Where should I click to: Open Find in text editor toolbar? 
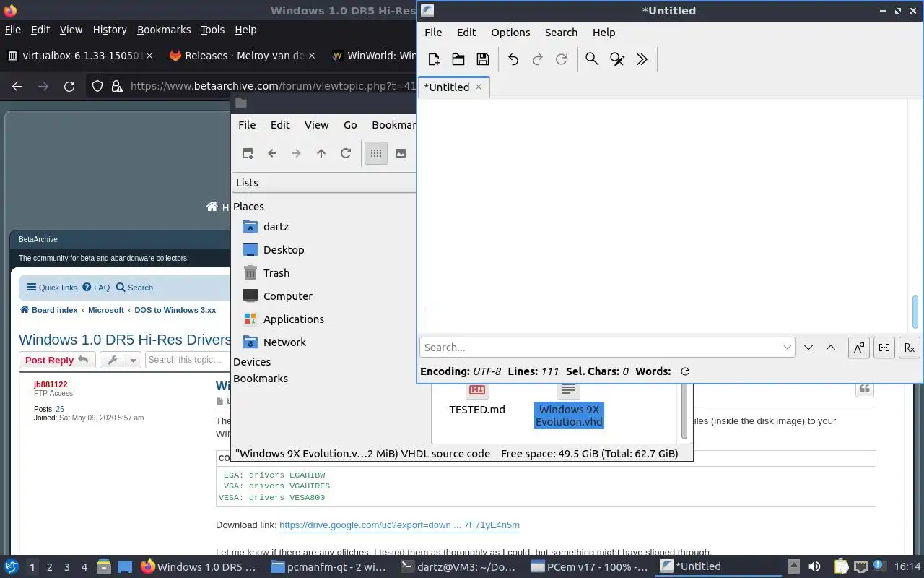point(592,59)
